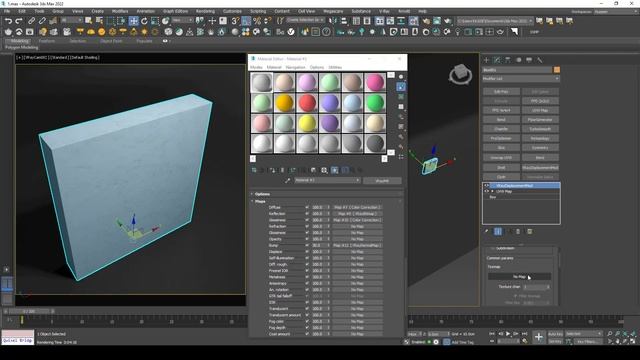The image size is (640, 360).
Task: Click the object name field in Modify panel
Action: [x=517, y=70]
